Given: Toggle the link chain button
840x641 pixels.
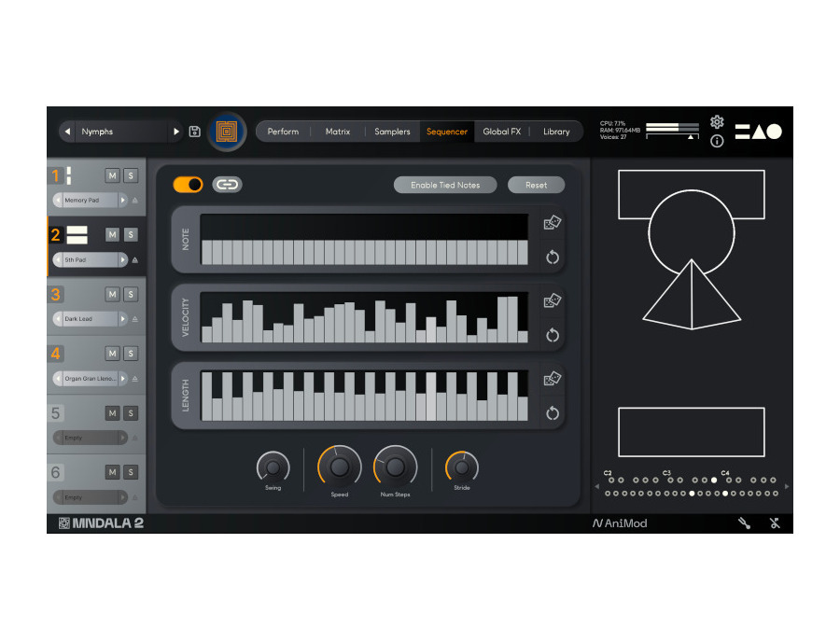Looking at the screenshot, I should click(227, 185).
